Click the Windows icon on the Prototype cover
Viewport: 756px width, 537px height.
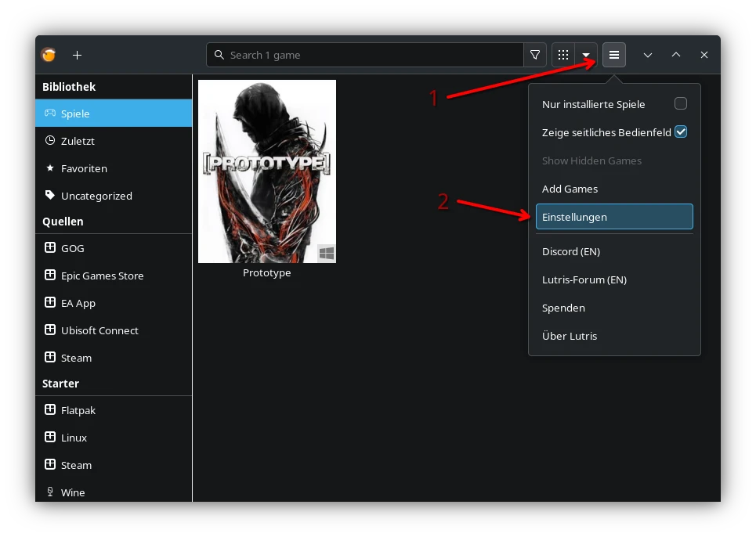click(x=327, y=253)
